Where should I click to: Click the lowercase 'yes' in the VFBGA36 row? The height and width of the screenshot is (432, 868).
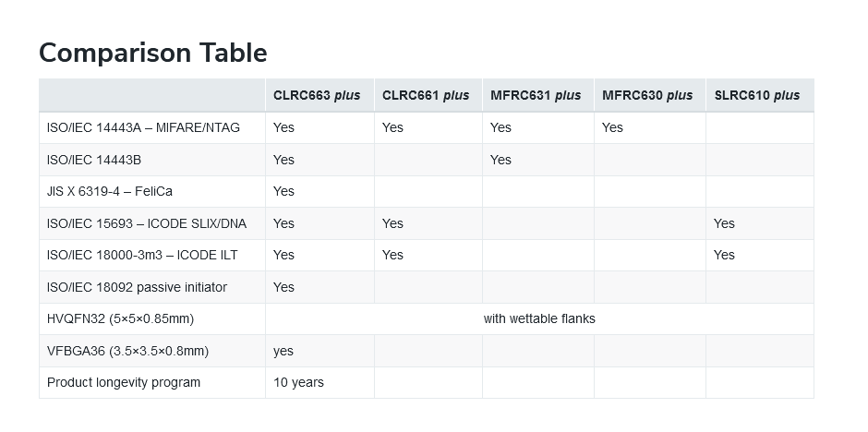(x=283, y=351)
